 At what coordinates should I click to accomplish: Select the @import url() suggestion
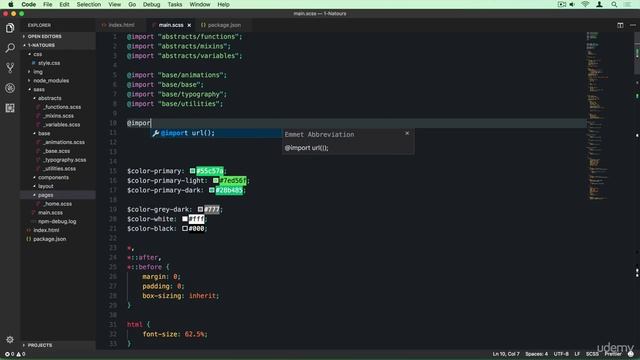(x=216, y=133)
